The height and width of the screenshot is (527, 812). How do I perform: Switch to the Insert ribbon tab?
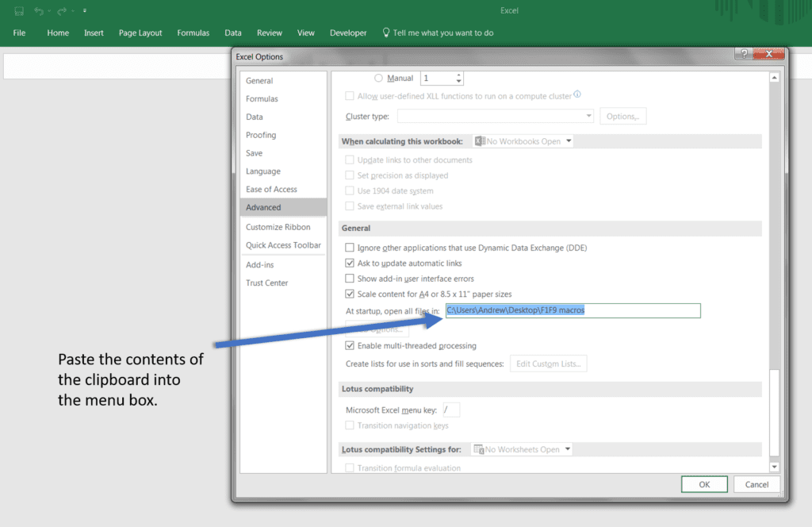tap(94, 33)
